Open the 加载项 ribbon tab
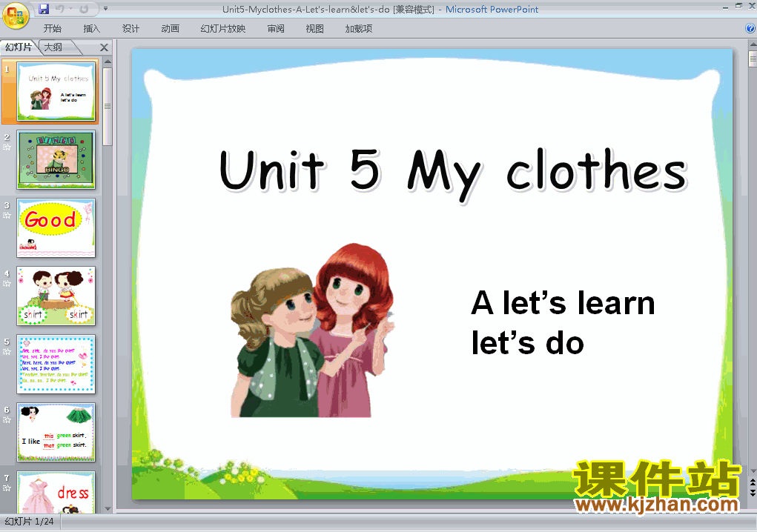The image size is (757, 532). pyautogui.click(x=358, y=28)
